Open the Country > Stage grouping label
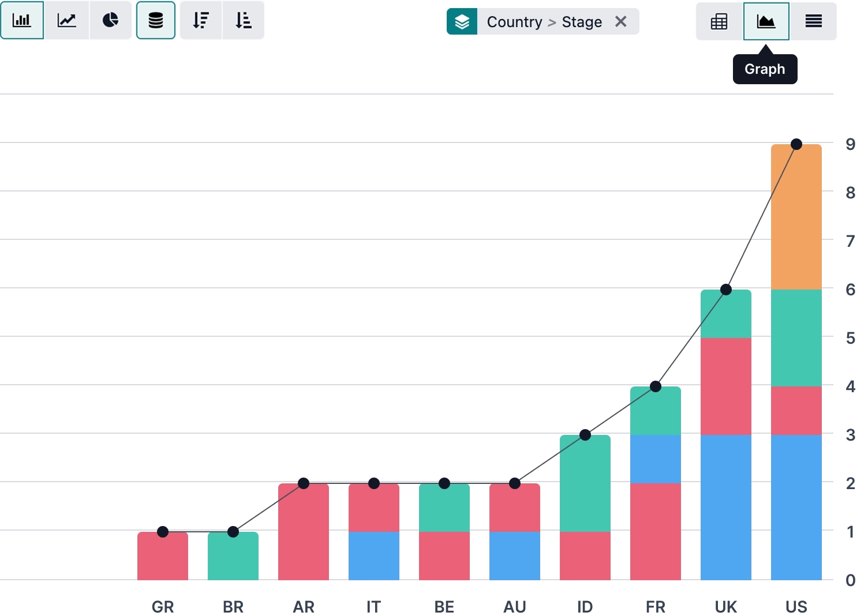The height and width of the screenshot is (616, 868). click(x=544, y=22)
